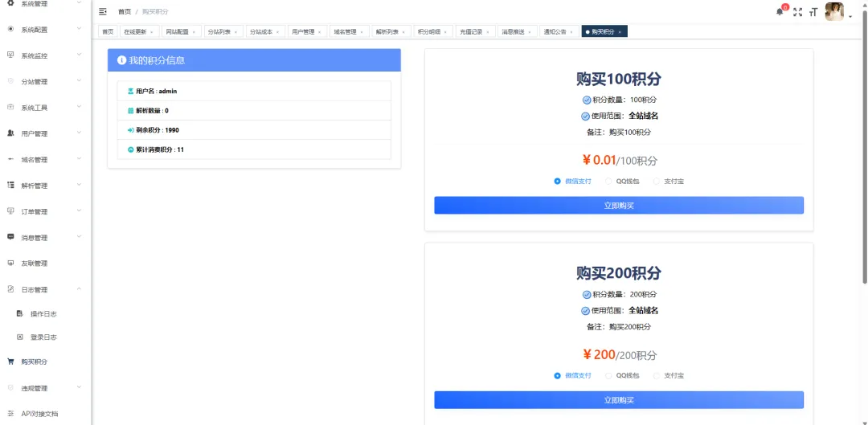Switch to the 充值记录 tab
868x425 pixels.
471,32
